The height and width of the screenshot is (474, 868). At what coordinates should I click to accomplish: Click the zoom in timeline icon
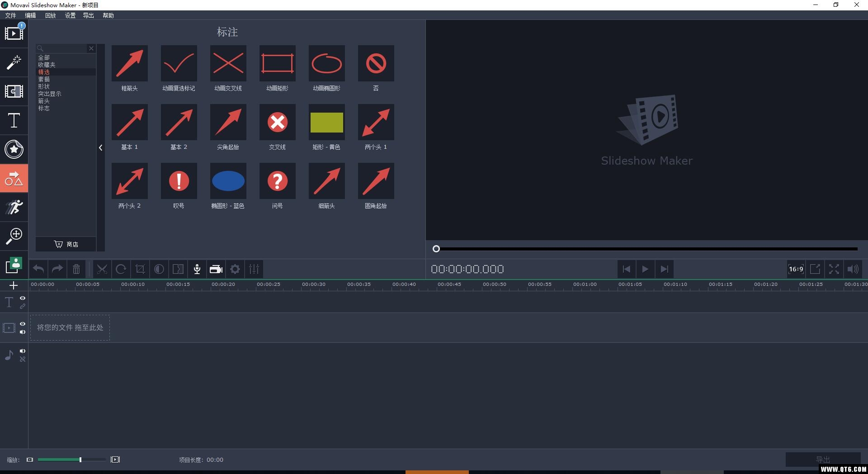[115, 460]
